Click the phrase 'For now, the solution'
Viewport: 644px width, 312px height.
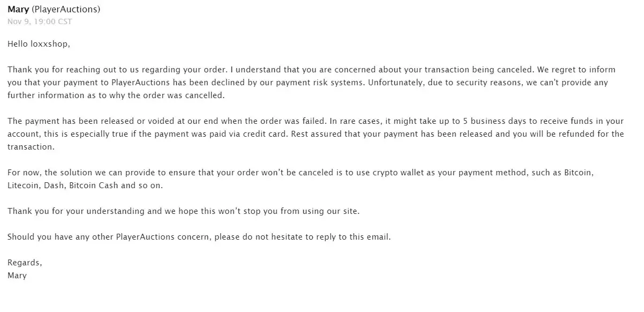49,173
